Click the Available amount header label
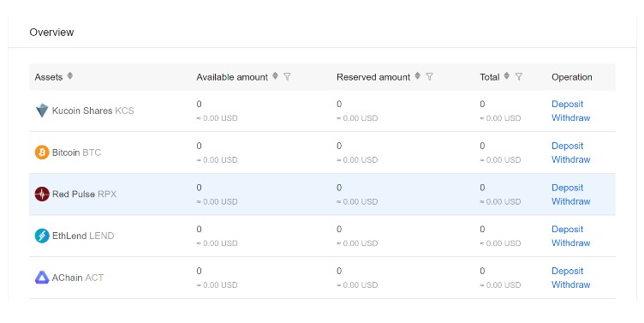The height and width of the screenshot is (323, 644). pos(232,77)
